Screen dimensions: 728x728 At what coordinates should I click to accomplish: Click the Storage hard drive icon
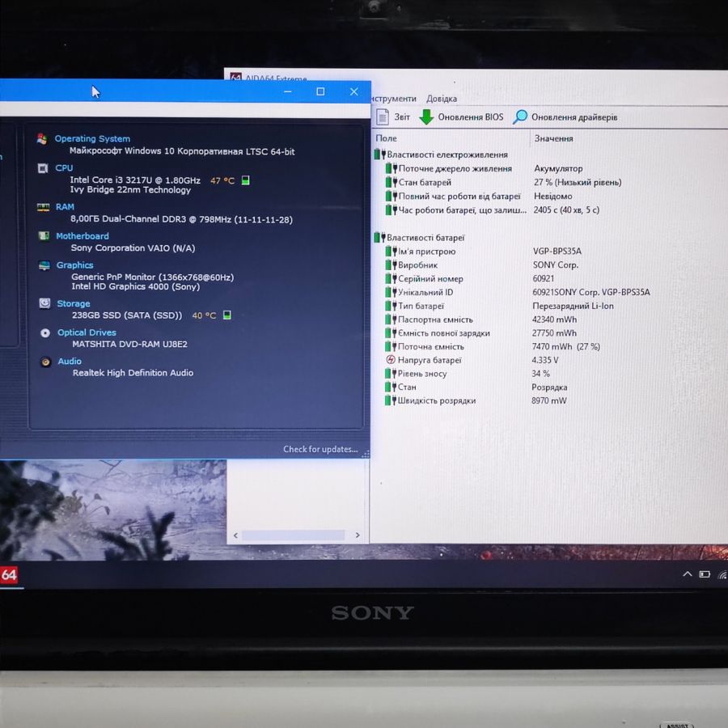44,303
